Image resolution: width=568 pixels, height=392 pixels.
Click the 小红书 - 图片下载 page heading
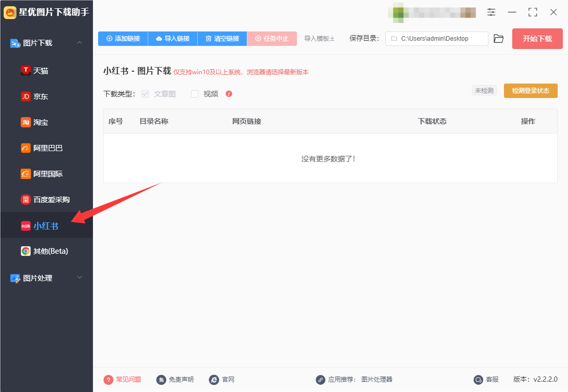pyautogui.click(x=137, y=71)
